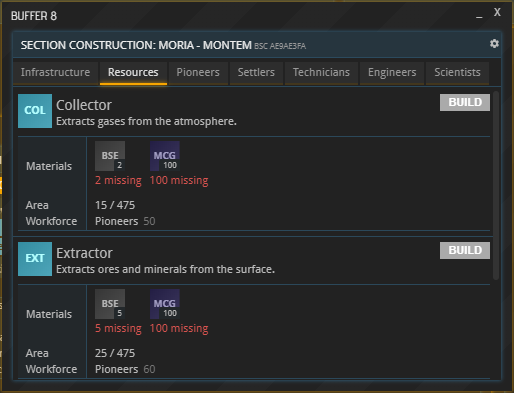514x393 pixels.
Task: Click the building list vertical scrollbar
Action: click(x=496, y=185)
